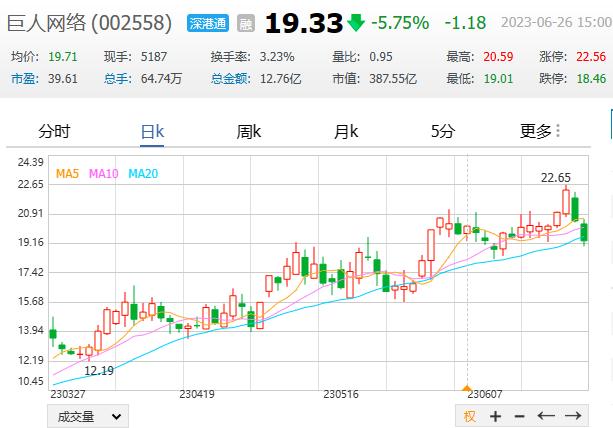Open the 更多 options menu
The width and height of the screenshot is (613, 428).
(540, 131)
